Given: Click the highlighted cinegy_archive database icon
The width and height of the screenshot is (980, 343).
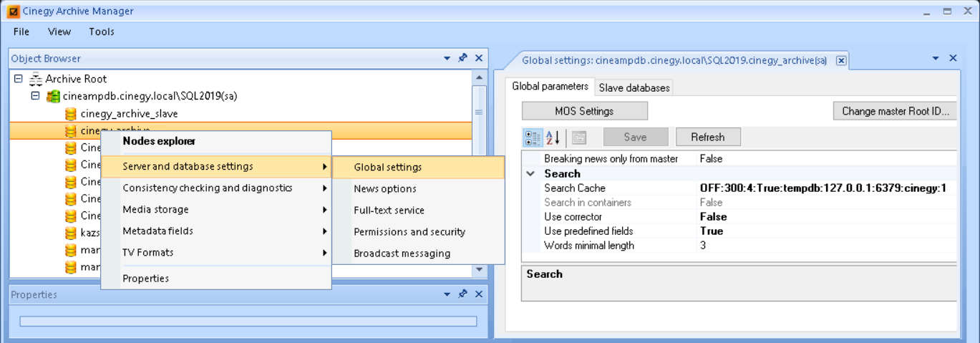Looking at the screenshot, I should 70,130.
